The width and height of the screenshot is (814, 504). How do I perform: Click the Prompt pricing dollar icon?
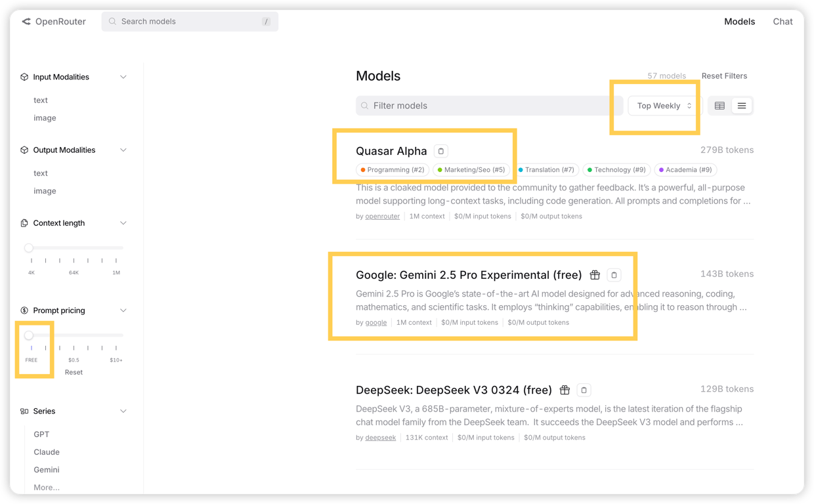(24, 310)
